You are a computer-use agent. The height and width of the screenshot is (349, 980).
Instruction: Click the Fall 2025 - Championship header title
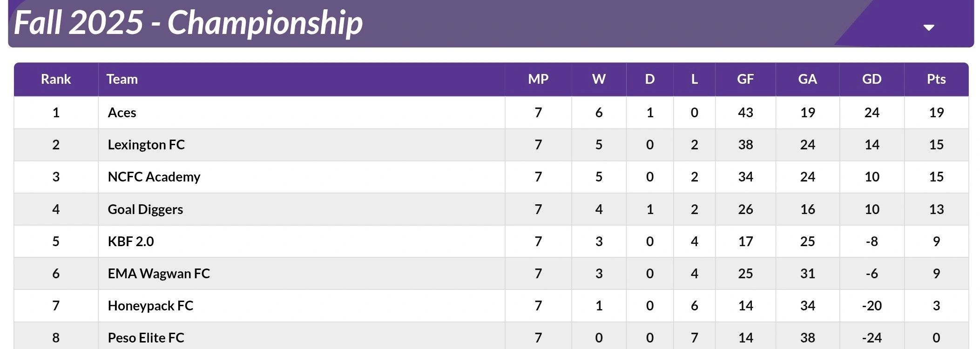pos(189,22)
